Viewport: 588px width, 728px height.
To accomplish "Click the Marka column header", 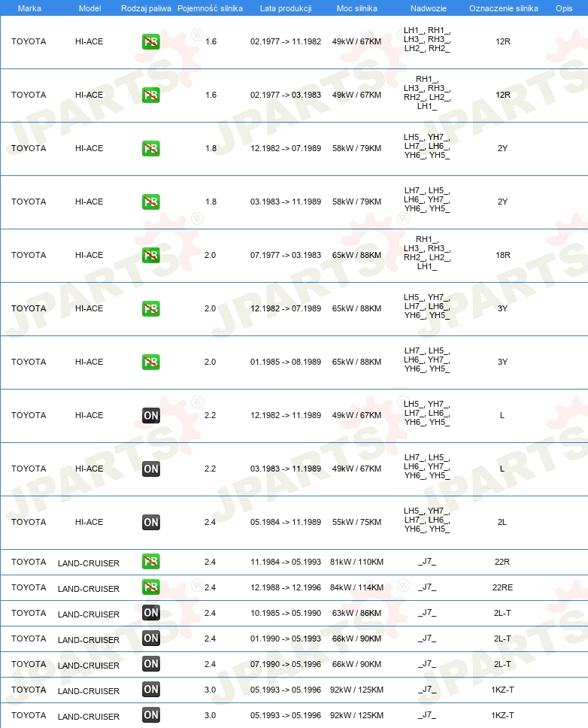I will (29, 8).
